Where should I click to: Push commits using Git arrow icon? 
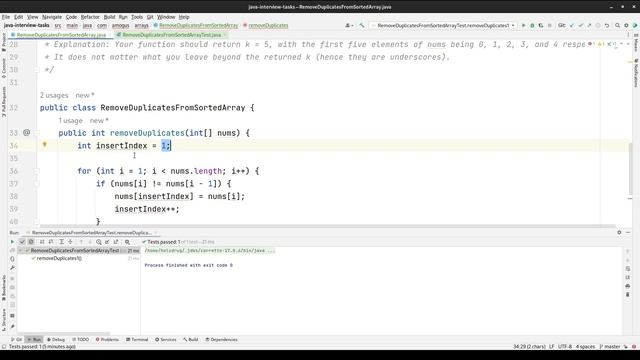(589, 25)
